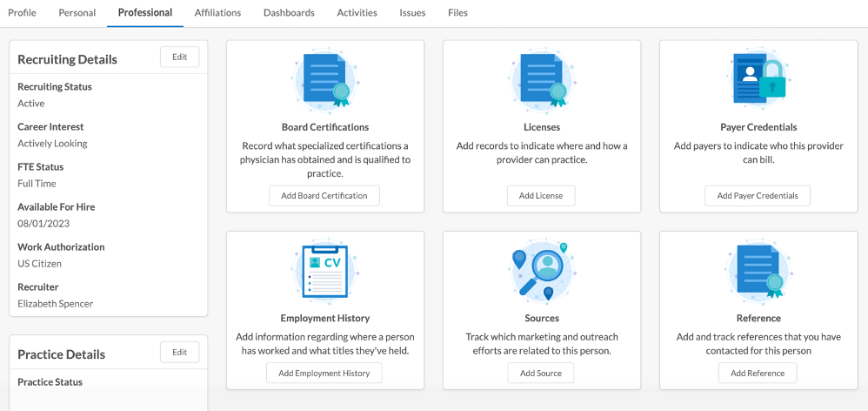Screen dimensions: 868x411
Task: Click the Full Time value
Action: click(37, 184)
